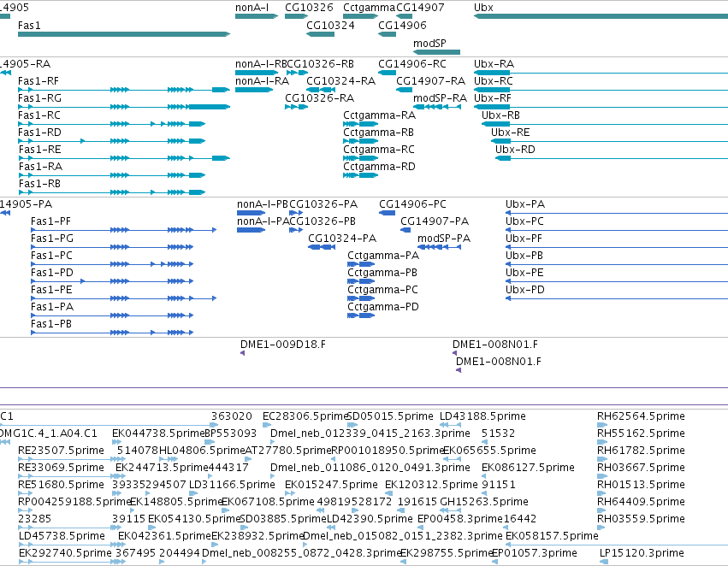
Task: Select EST RE23507.5prime
Action: click(72, 459)
